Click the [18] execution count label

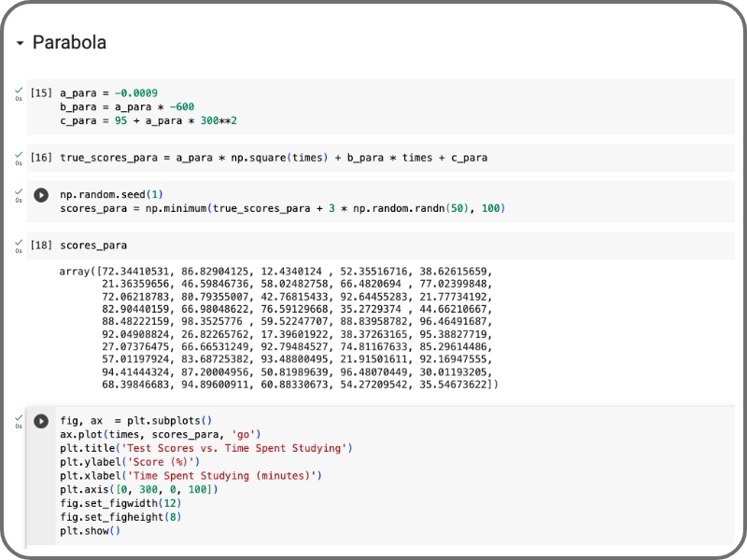41,245
